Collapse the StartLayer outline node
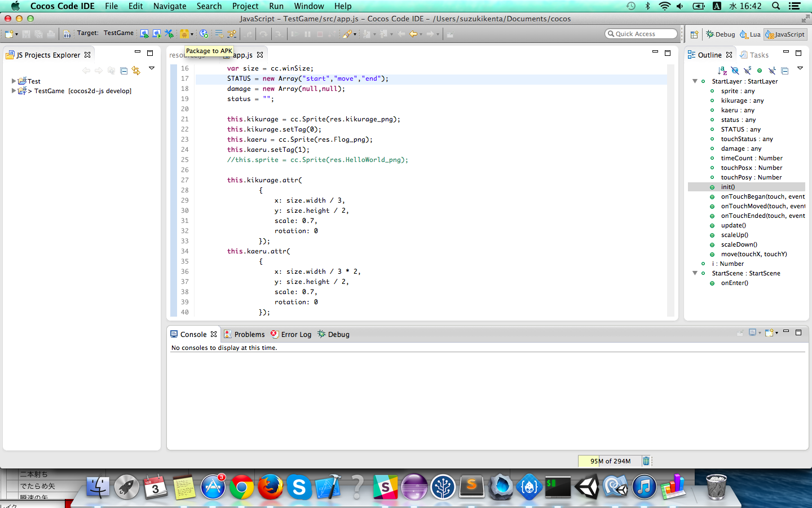The image size is (812, 508). tap(695, 81)
